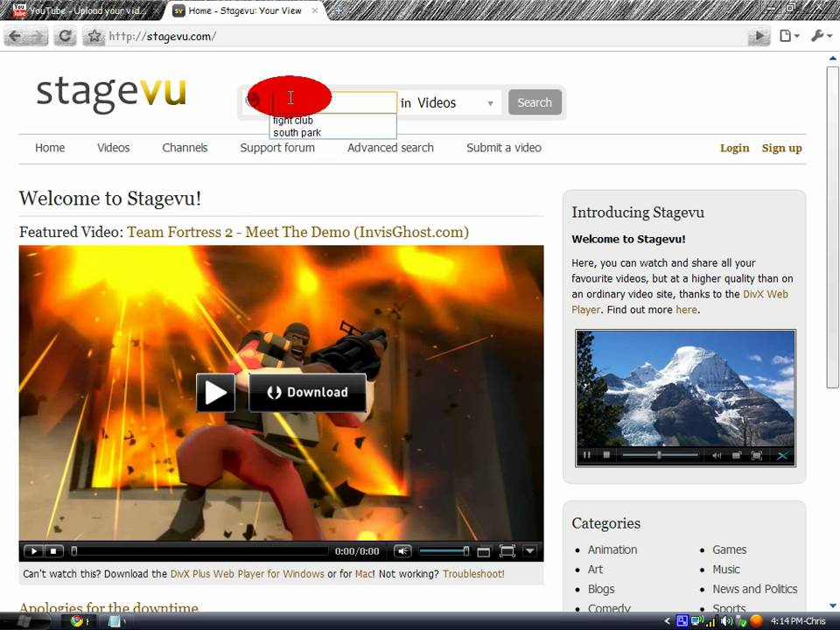The width and height of the screenshot is (840, 630).
Task: Click the 'here' find out more link
Action: (x=686, y=310)
